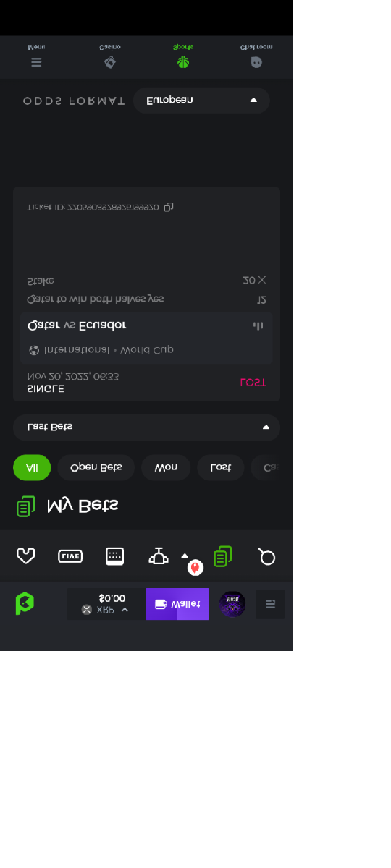Switch to the Casino tab
Viewport: 391px width, 868px height.
click(110, 56)
